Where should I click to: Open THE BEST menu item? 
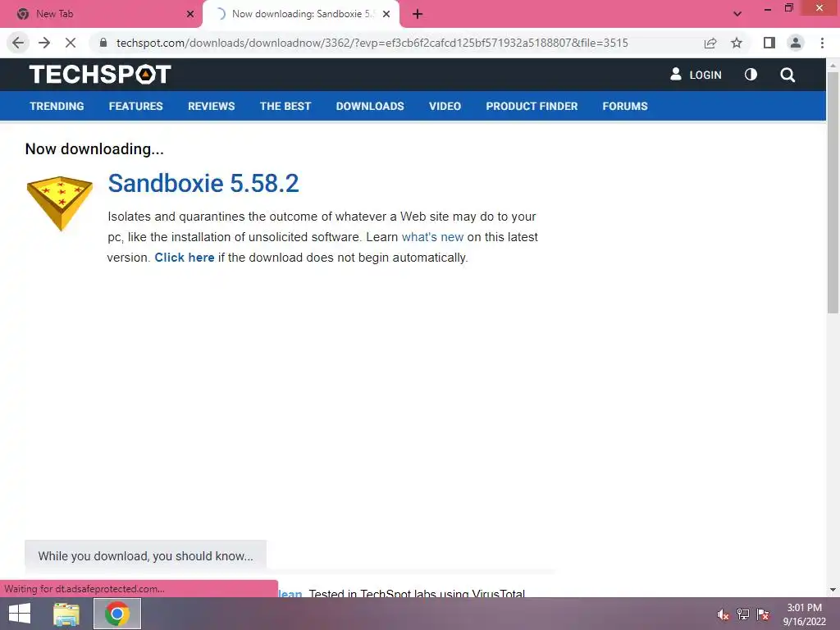(x=285, y=106)
